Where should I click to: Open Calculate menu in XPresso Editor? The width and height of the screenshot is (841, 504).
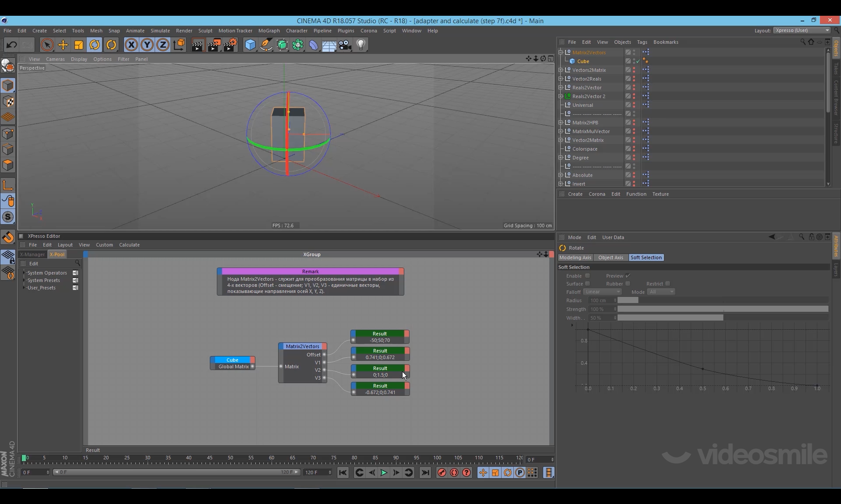click(x=129, y=245)
